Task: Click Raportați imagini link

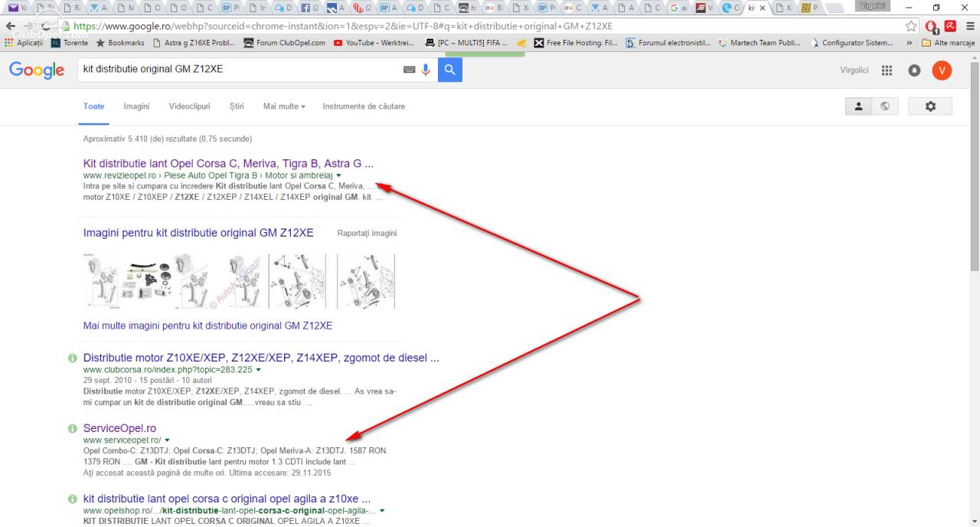Action: point(367,234)
